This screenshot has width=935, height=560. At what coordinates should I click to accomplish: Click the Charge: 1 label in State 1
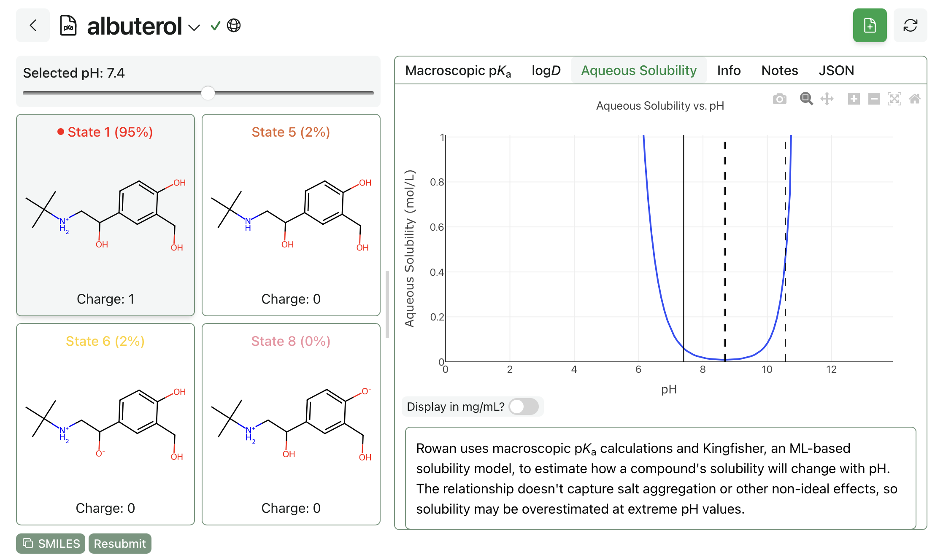tap(105, 299)
